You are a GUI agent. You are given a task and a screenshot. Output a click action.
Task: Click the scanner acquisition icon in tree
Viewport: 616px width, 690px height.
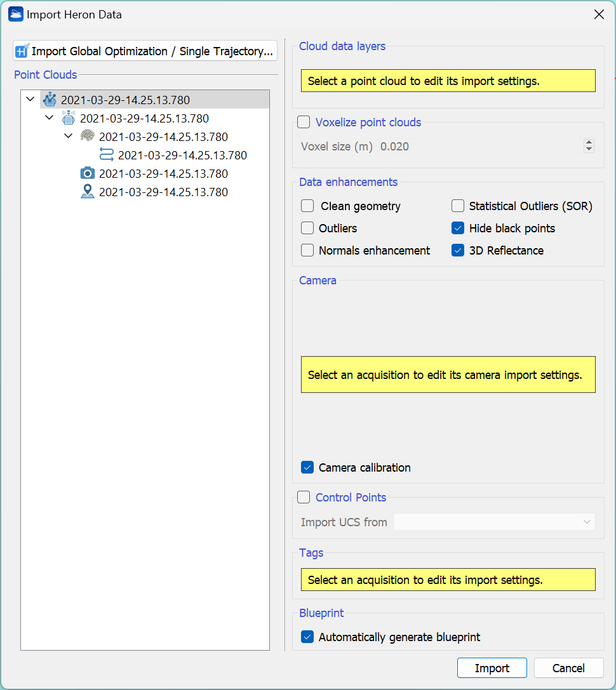click(x=69, y=118)
